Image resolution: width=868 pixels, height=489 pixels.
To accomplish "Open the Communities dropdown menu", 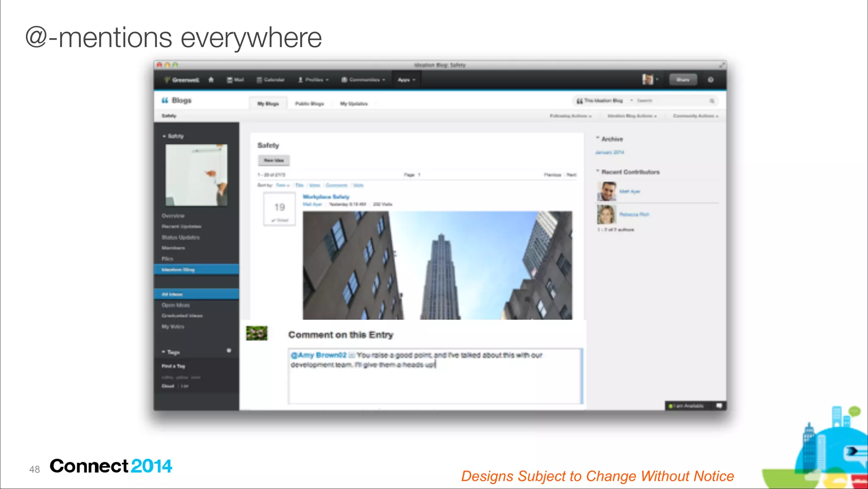I will pyautogui.click(x=363, y=80).
